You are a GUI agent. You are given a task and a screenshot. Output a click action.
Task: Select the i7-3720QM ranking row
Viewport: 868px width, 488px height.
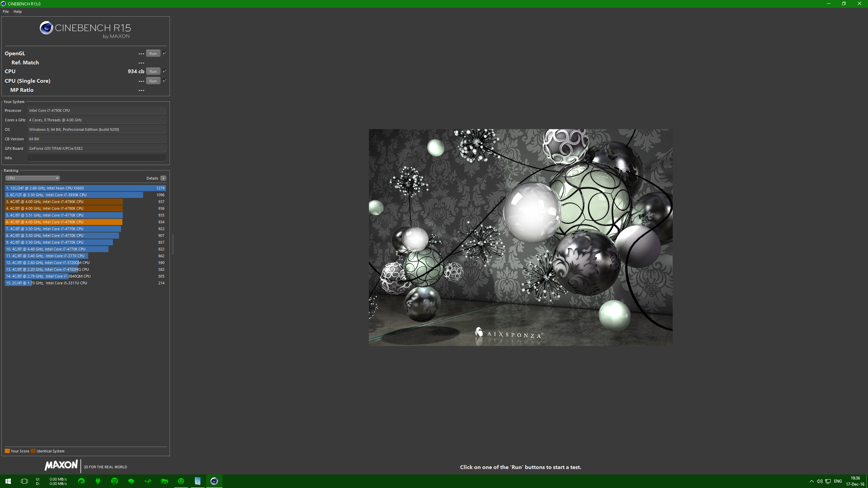tap(85, 263)
